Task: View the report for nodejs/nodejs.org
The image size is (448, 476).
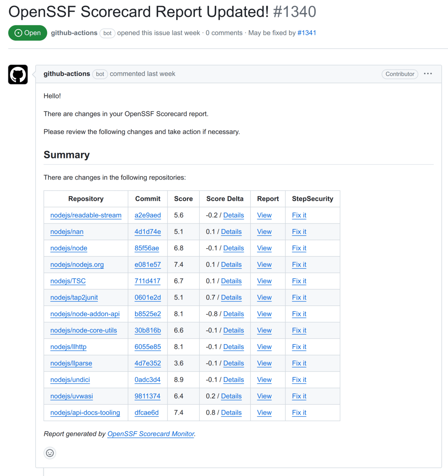Action: click(264, 264)
